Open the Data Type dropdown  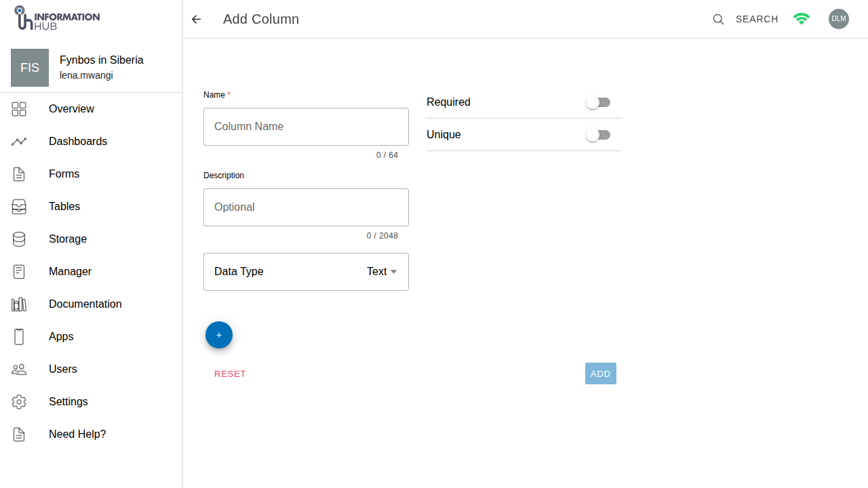306,272
